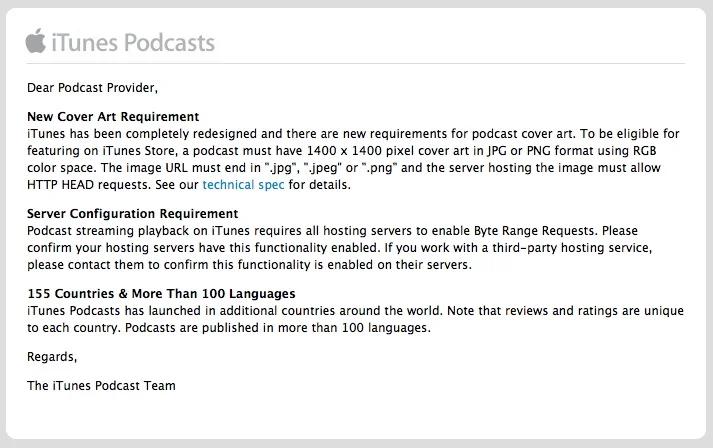This screenshot has width=713, height=448.
Task: Click 'The iTunes Podcast Team' signature
Action: click(101, 386)
